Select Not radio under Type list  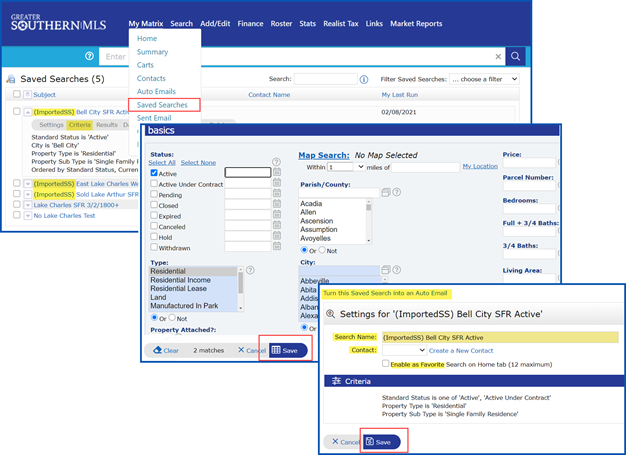[x=172, y=318]
